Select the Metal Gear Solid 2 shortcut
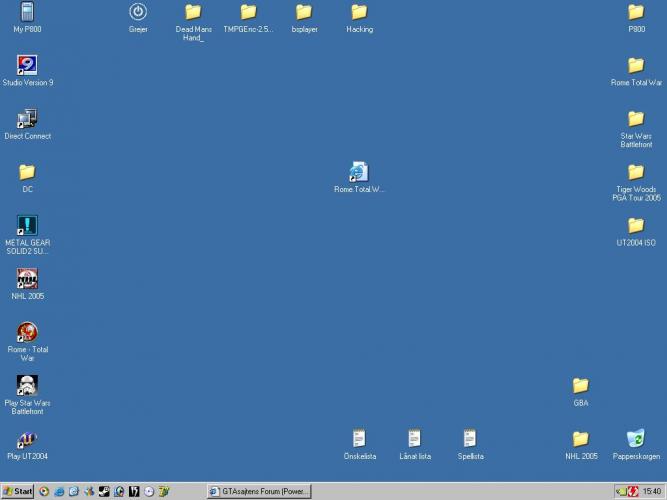This screenshot has height=500, width=667. coord(27,226)
